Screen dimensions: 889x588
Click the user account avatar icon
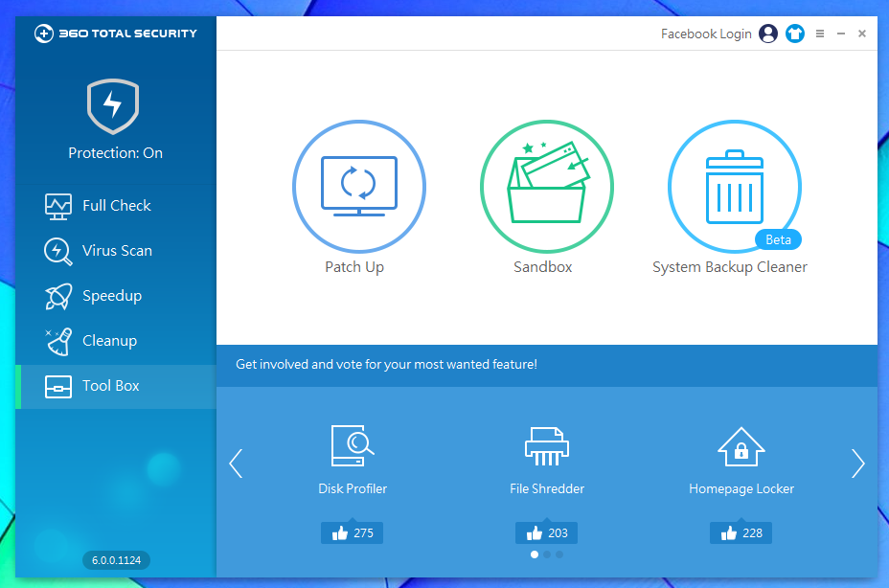[x=768, y=34]
